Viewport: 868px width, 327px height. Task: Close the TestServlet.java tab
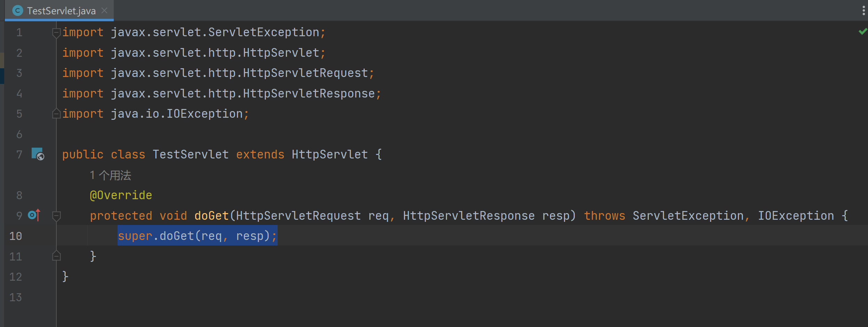[x=104, y=11]
